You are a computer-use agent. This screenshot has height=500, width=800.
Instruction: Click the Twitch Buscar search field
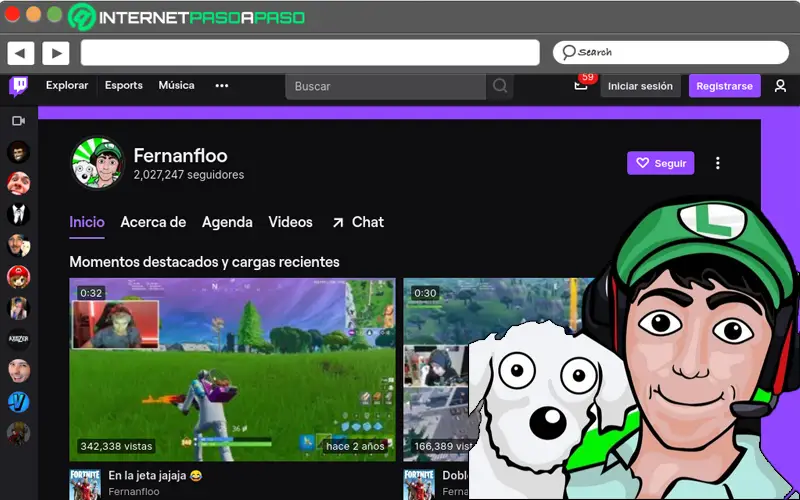pyautogui.click(x=386, y=86)
